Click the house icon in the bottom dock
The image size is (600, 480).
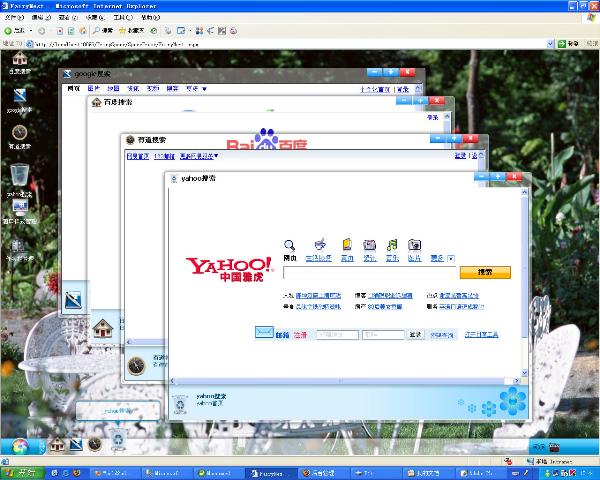(x=57, y=444)
